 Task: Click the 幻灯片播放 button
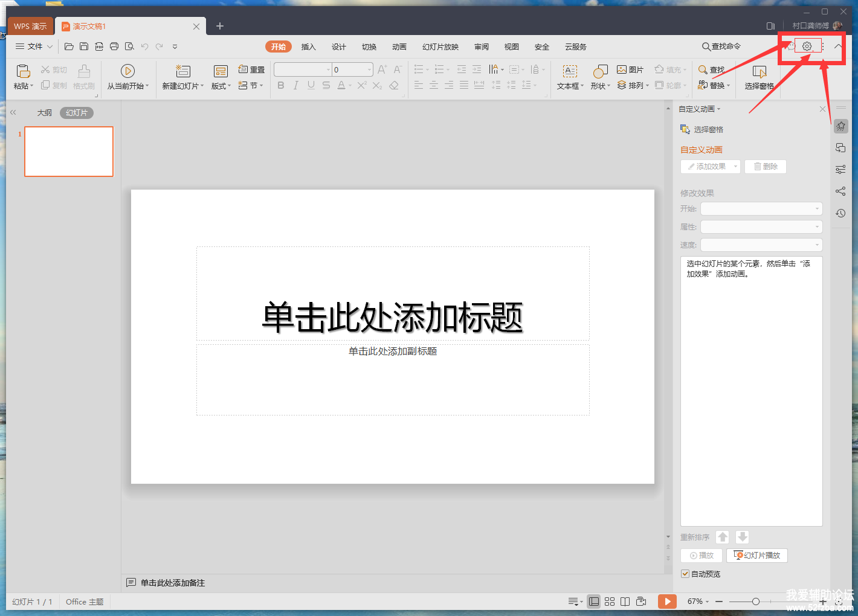[756, 556]
